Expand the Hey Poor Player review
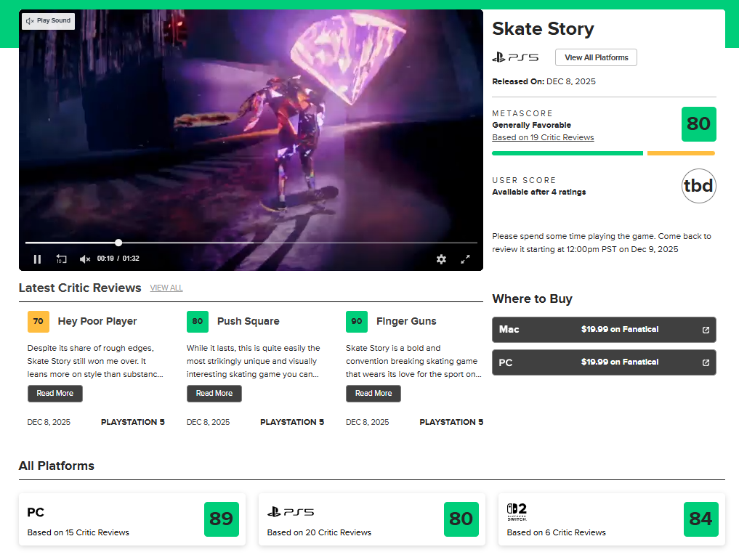Image resolution: width=739 pixels, height=560 pixels. point(54,393)
